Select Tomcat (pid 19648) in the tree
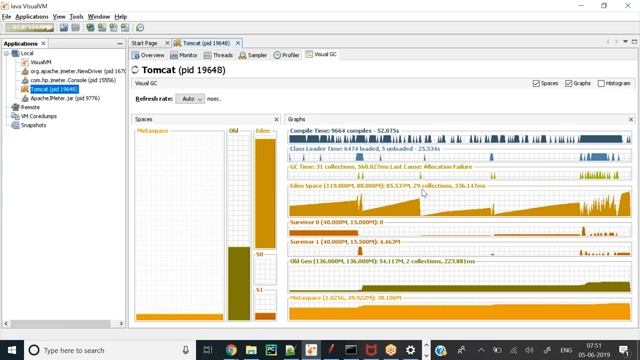The height and width of the screenshot is (360, 640). click(54, 89)
